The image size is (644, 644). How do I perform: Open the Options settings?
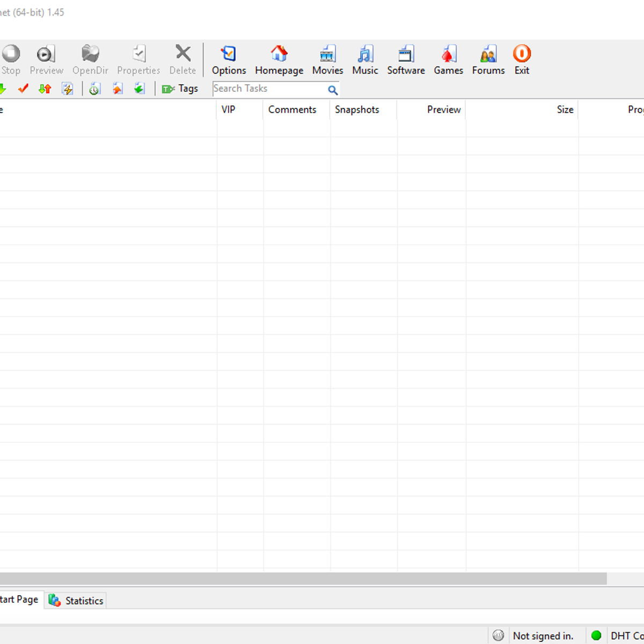click(x=229, y=60)
